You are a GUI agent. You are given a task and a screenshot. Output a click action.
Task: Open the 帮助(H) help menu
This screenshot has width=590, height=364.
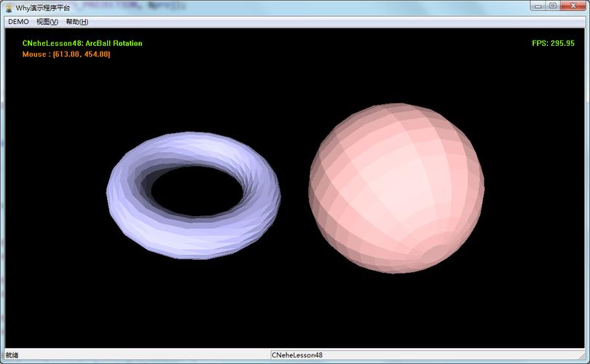[x=76, y=22]
